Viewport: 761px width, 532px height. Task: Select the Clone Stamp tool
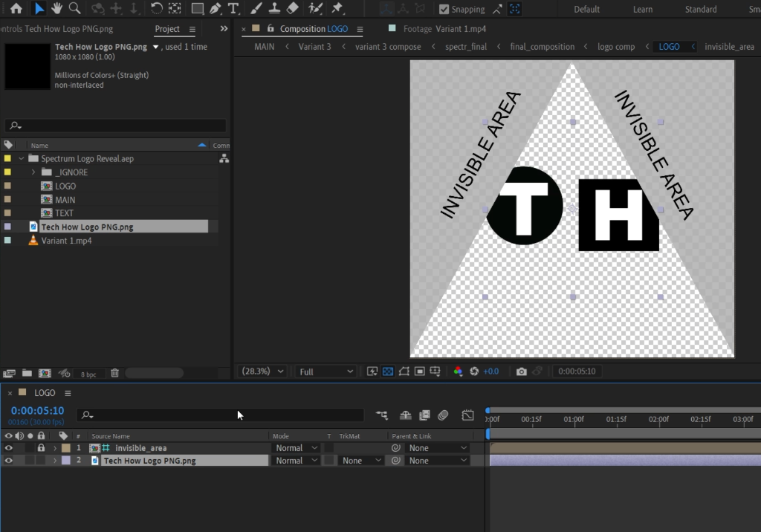coord(273,9)
